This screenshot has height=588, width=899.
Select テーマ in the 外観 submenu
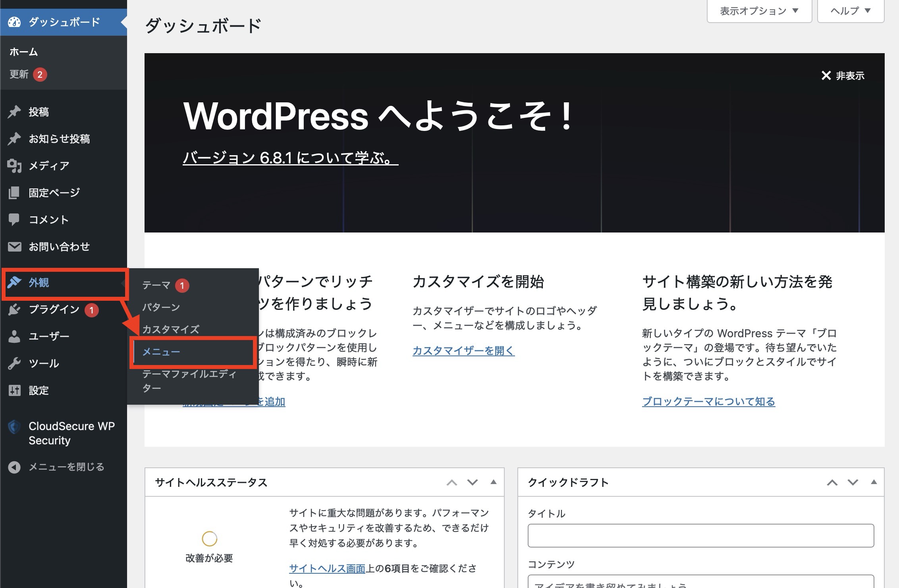click(156, 285)
